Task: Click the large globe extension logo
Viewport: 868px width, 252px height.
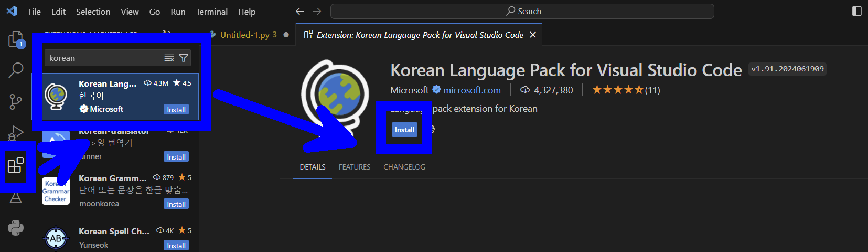Action: click(x=336, y=97)
